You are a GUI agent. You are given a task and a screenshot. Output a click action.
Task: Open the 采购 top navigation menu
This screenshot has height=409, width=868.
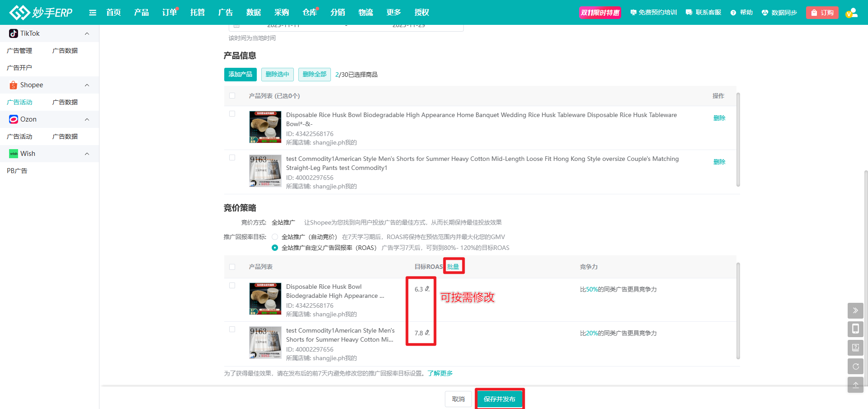(282, 13)
